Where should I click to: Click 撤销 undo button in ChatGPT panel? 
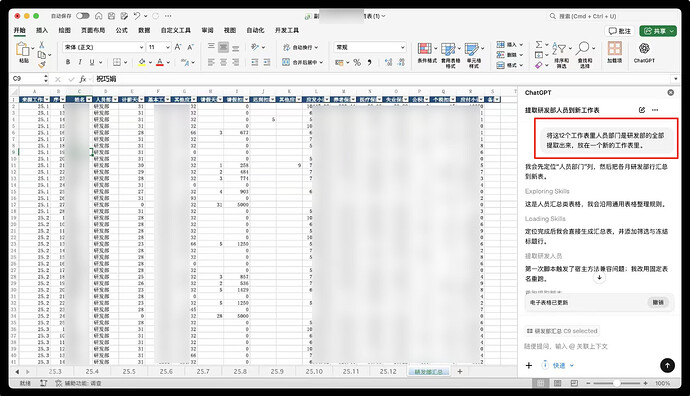[x=658, y=303]
